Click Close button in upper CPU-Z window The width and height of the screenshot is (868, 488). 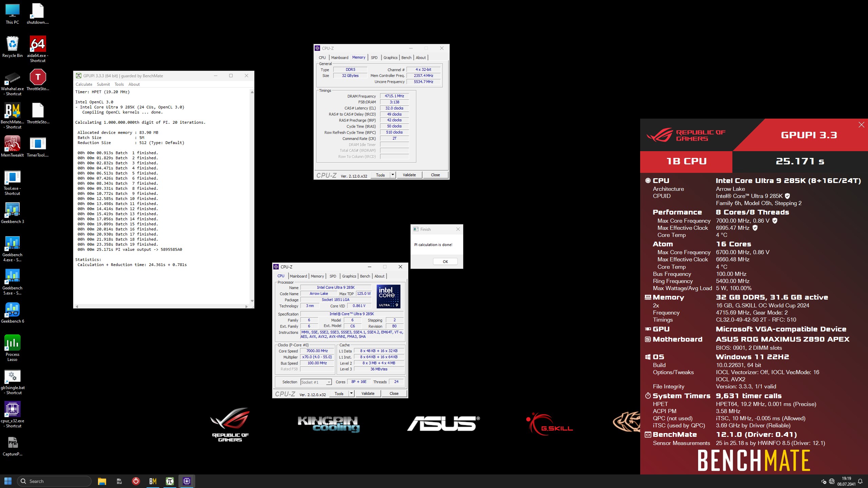pyautogui.click(x=435, y=175)
